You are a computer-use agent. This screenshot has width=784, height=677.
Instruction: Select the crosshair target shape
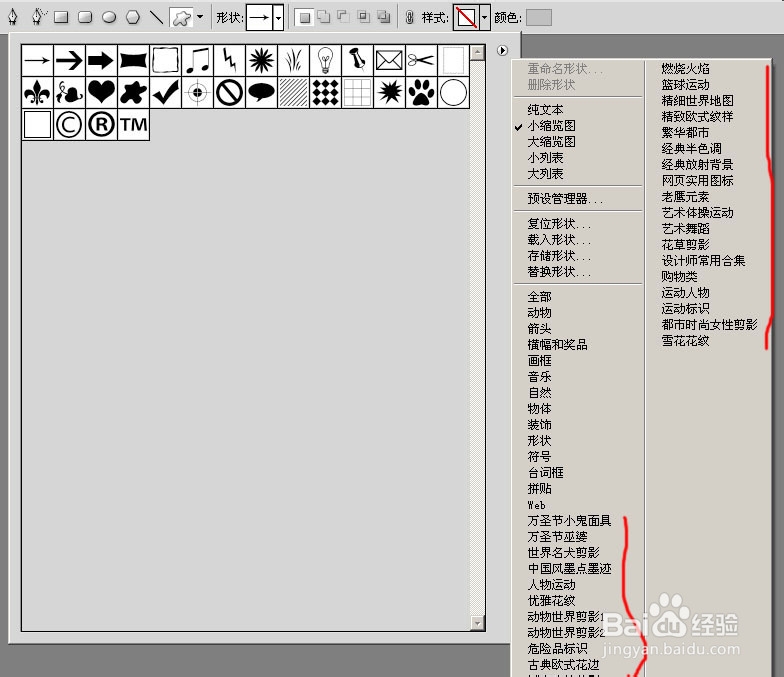[x=198, y=92]
